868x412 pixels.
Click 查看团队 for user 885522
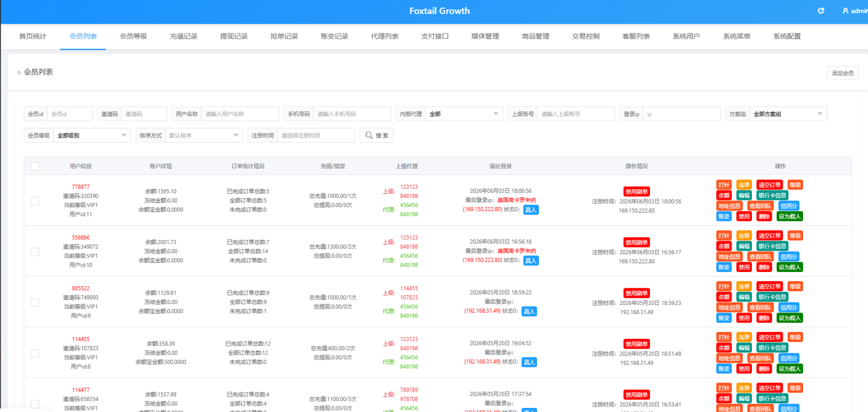coord(760,307)
